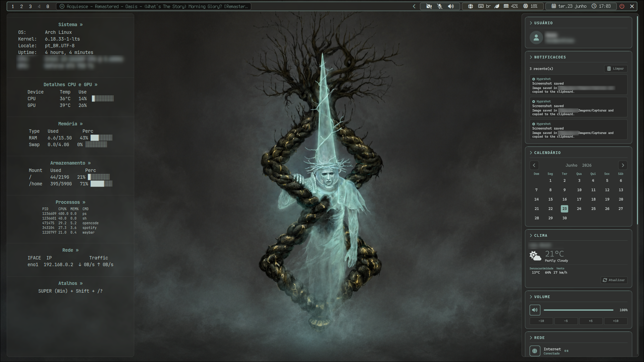
Task: Click the Armazenamento » header
Action: [x=70, y=163]
